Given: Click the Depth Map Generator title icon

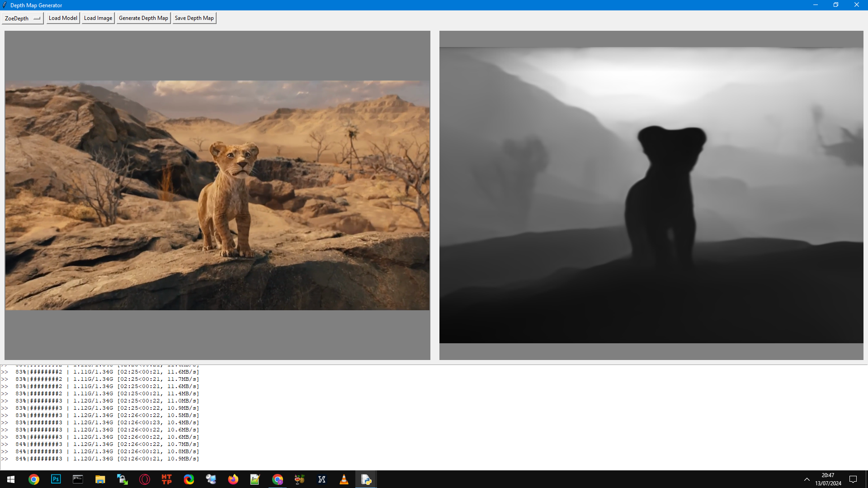Looking at the screenshot, I should (x=5, y=5).
